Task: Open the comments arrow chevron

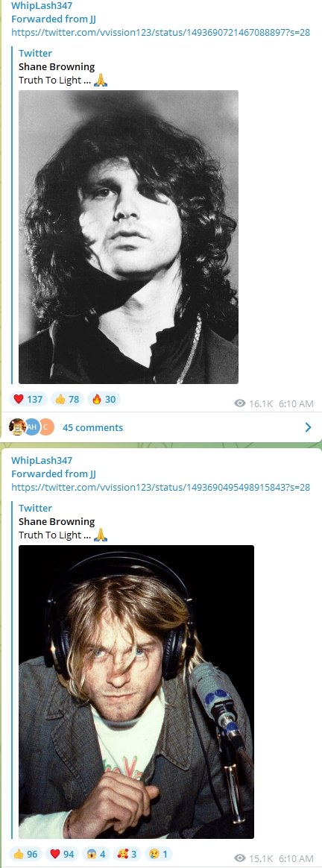Action: pyautogui.click(x=308, y=427)
